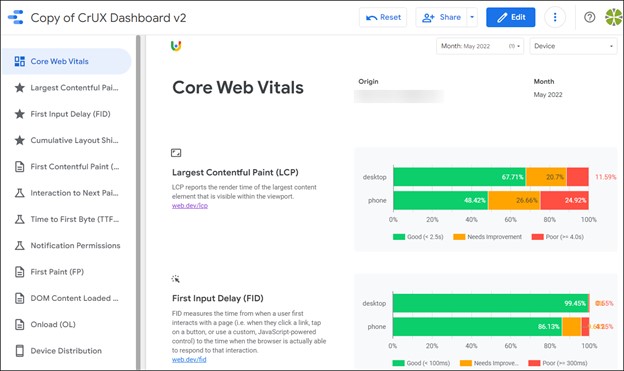Open the Core Web Vitals page
Screen dimensions: 624x371
pyautogui.click(x=67, y=61)
